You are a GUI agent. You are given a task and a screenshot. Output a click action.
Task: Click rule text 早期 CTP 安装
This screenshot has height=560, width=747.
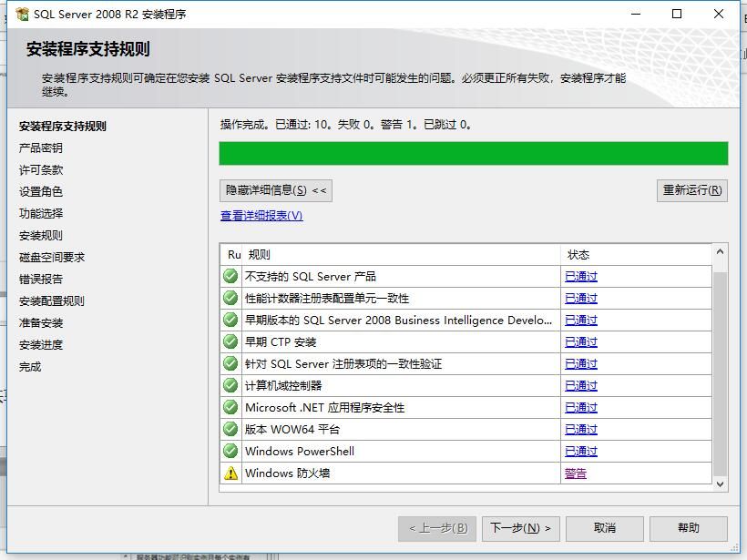tap(281, 341)
